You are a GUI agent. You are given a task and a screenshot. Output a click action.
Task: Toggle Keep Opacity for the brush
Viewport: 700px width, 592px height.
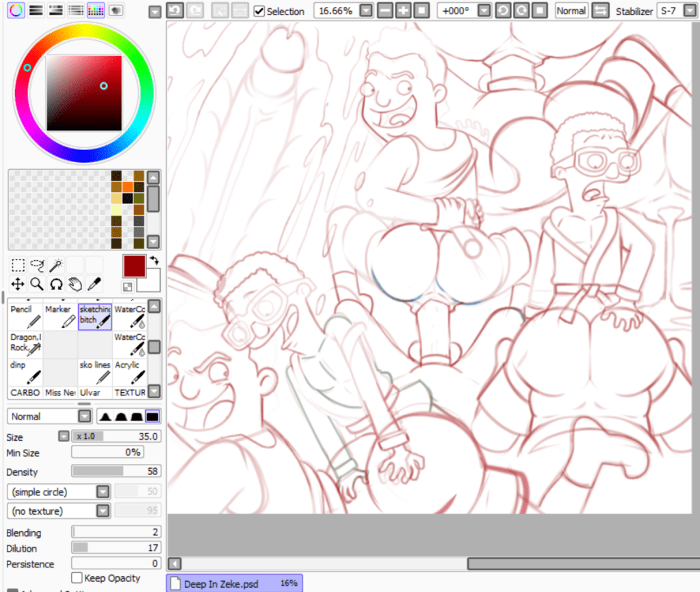pos(77,578)
